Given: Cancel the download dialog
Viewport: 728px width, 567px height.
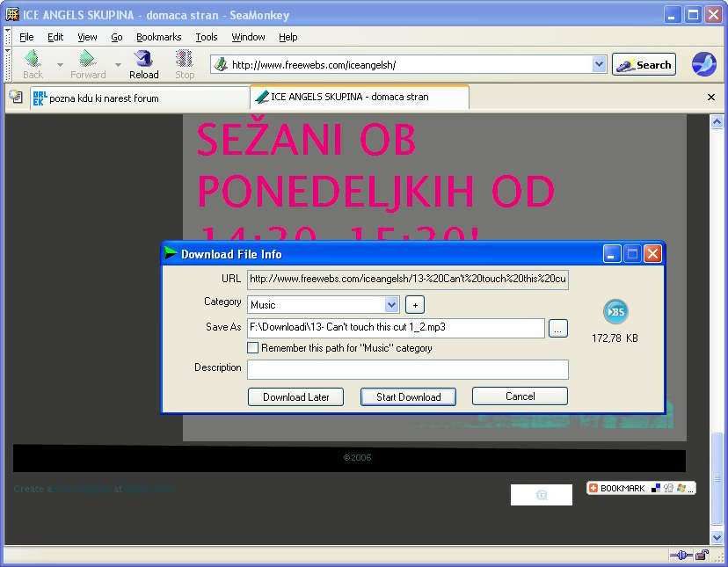Looking at the screenshot, I should pyautogui.click(x=520, y=396).
